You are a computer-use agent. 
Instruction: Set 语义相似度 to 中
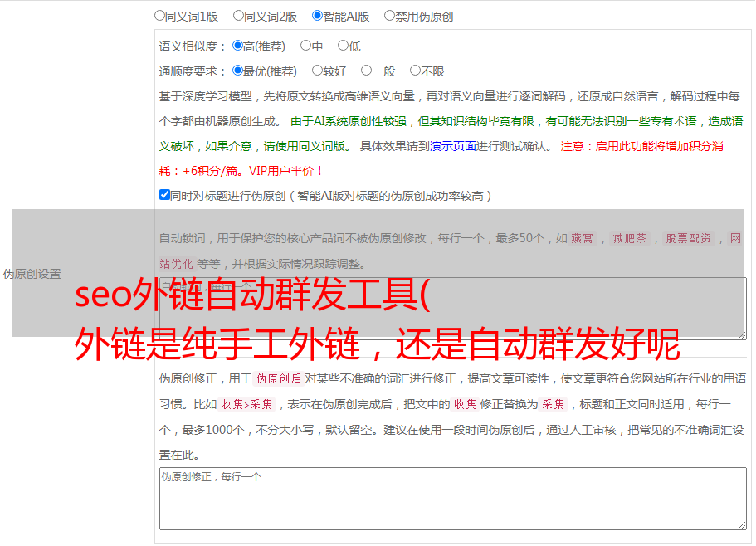coord(305,46)
